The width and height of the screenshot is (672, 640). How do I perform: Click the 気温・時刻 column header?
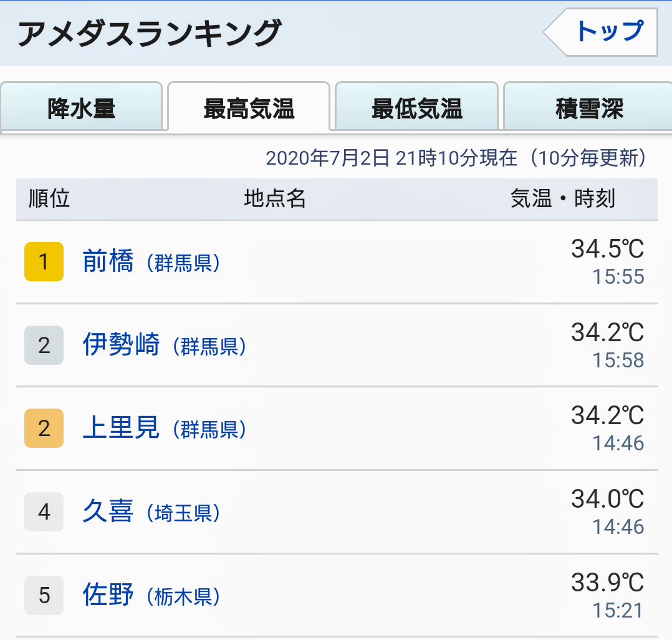tap(563, 198)
